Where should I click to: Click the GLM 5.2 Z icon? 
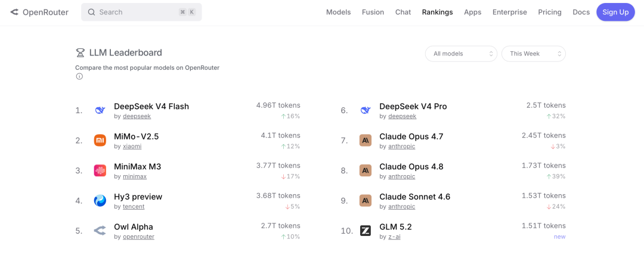click(365, 231)
